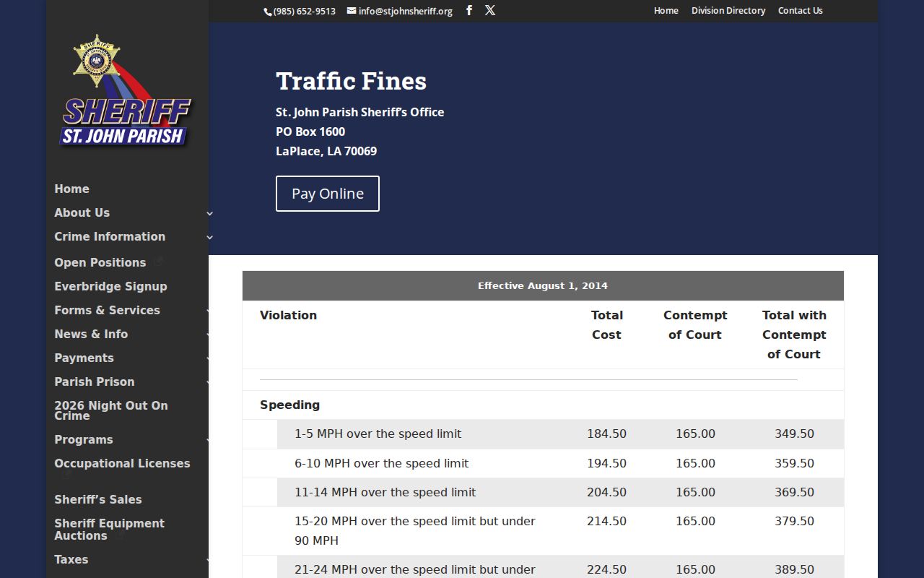
Task: Click "Effective August 1, 2014" table header
Action: 543,285
